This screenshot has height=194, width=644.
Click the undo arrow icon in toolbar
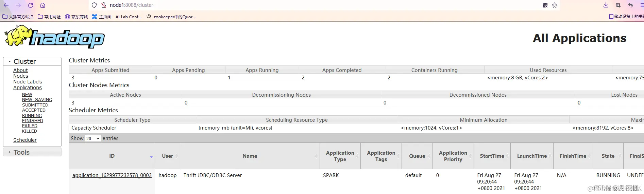pos(630,5)
